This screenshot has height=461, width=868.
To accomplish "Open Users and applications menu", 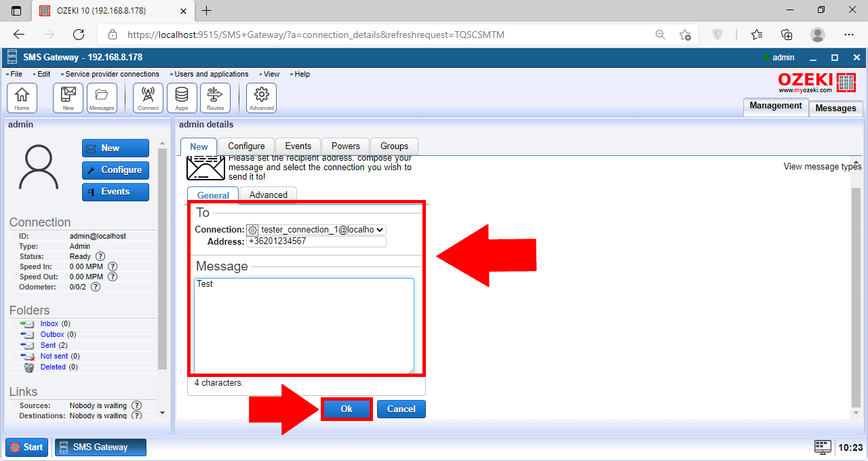I will (212, 74).
